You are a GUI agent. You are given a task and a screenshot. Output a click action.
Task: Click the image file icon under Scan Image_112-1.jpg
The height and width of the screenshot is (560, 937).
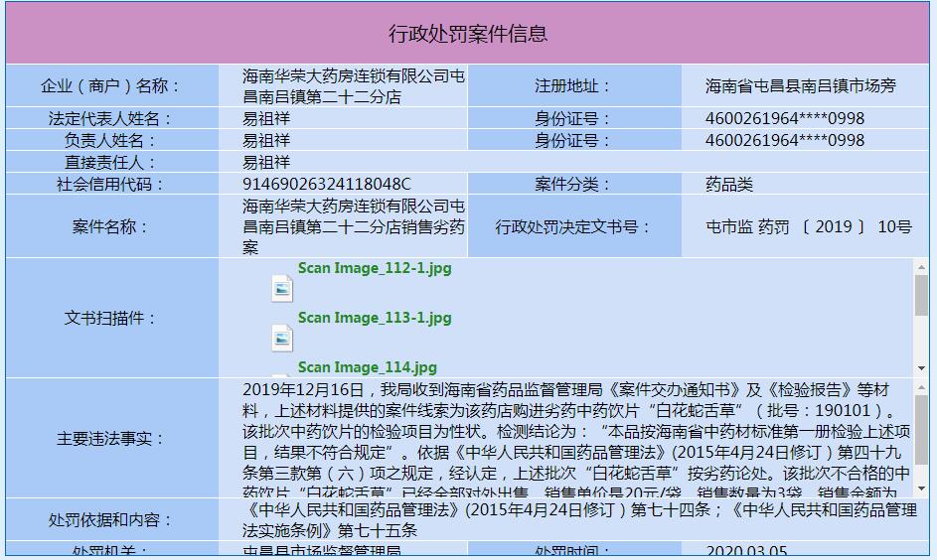[x=282, y=289]
